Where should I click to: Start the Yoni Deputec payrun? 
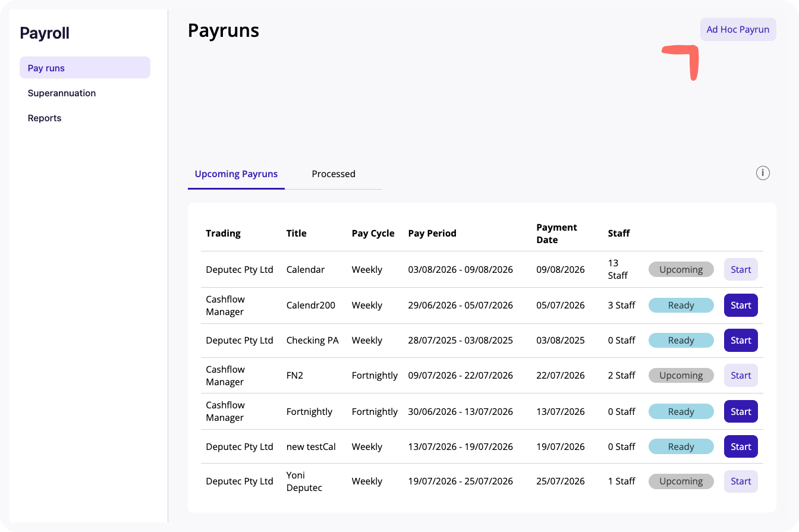pyautogui.click(x=741, y=481)
